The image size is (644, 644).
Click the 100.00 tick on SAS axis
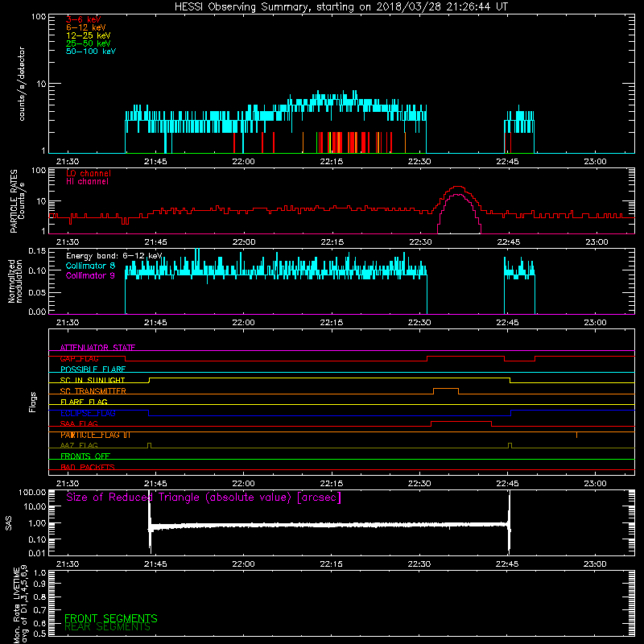[32, 492]
